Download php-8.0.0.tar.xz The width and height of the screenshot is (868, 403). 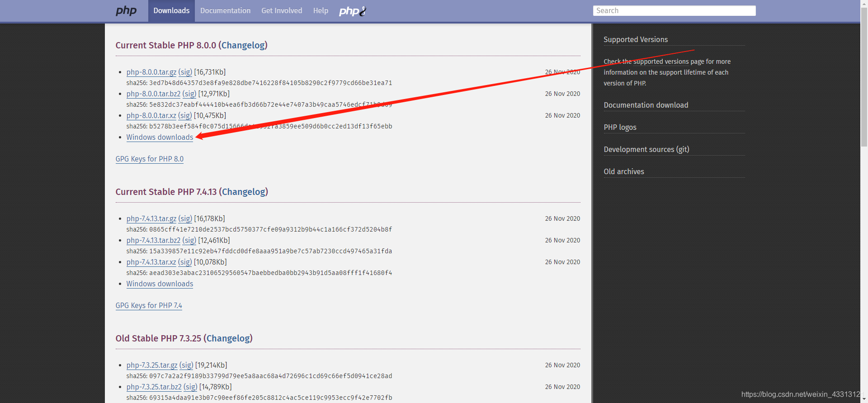click(151, 115)
